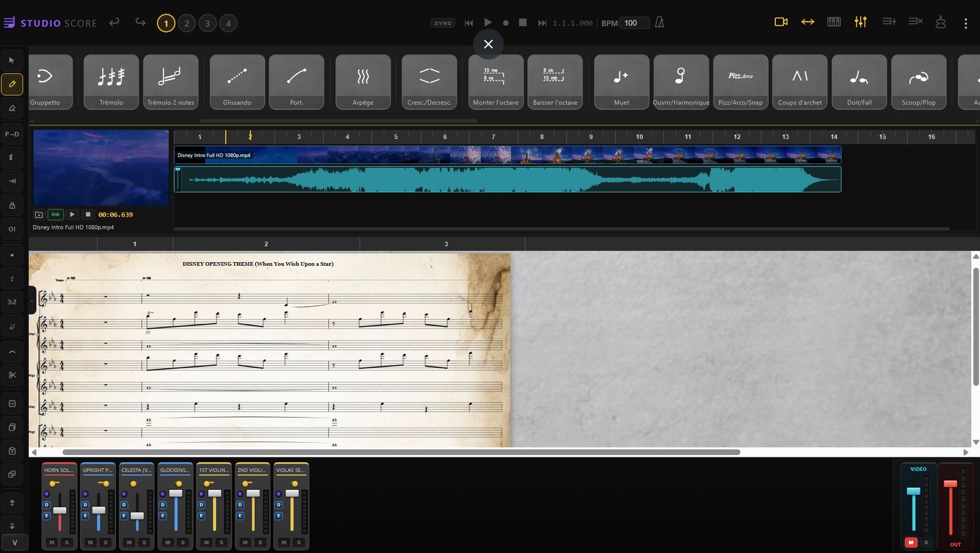Mute the HORN SOL... channel

pyautogui.click(x=51, y=542)
